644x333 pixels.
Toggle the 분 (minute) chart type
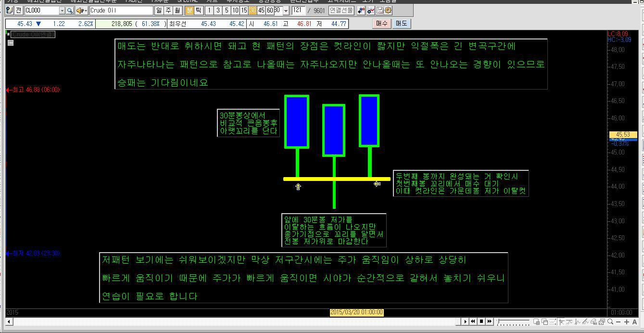pos(189,10)
